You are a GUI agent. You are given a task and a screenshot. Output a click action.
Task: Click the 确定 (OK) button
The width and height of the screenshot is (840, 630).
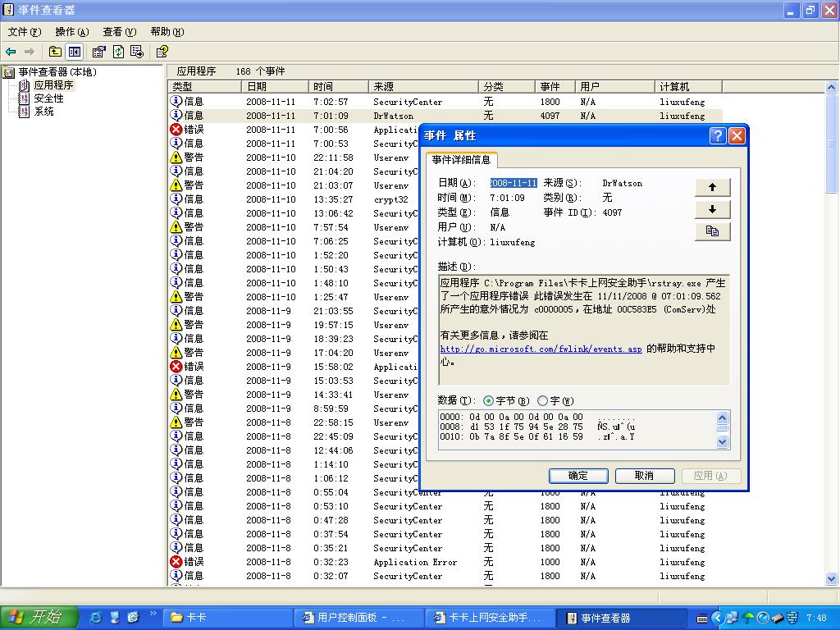coord(578,476)
